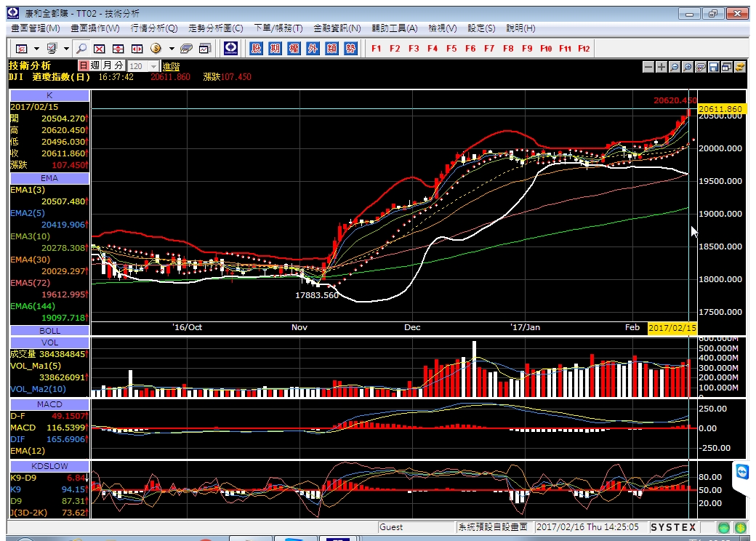Click the SYSTEX status bar label
This screenshot has height=541, width=756.
point(673,527)
